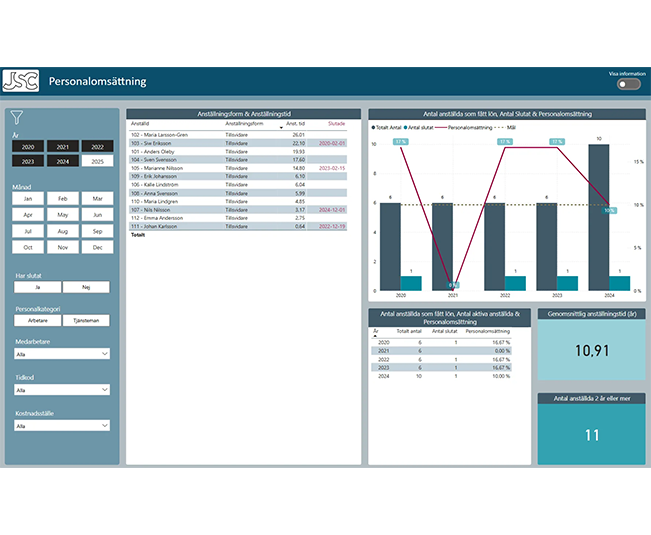Filter by month May
The height and width of the screenshot is (535, 651).
click(63, 215)
